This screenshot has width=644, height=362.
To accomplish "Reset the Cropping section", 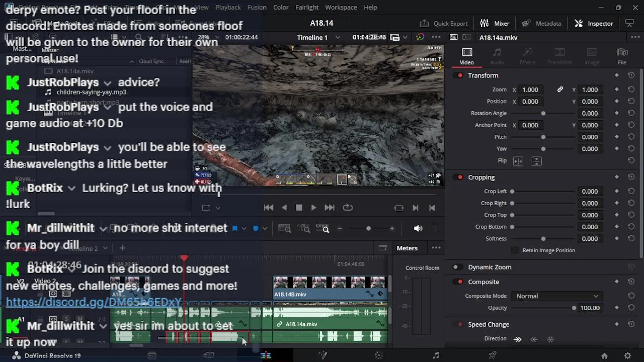I will [x=631, y=177].
